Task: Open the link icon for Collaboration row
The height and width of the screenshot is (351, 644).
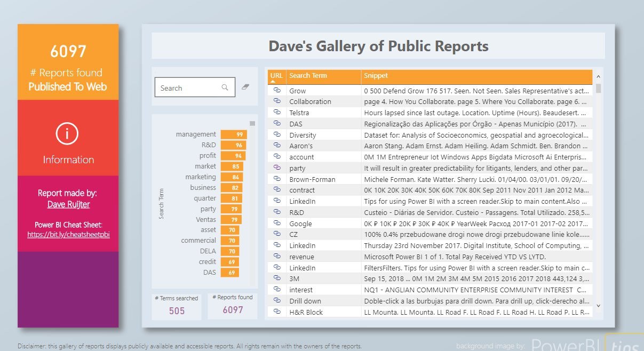Action: point(277,101)
